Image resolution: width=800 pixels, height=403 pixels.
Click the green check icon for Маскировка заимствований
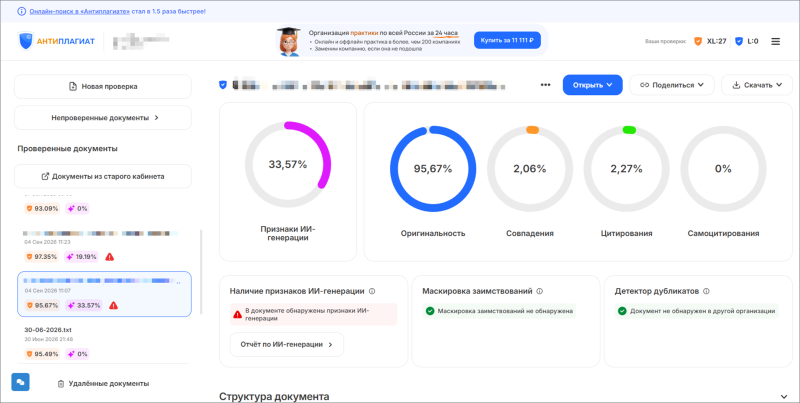pyautogui.click(x=430, y=311)
